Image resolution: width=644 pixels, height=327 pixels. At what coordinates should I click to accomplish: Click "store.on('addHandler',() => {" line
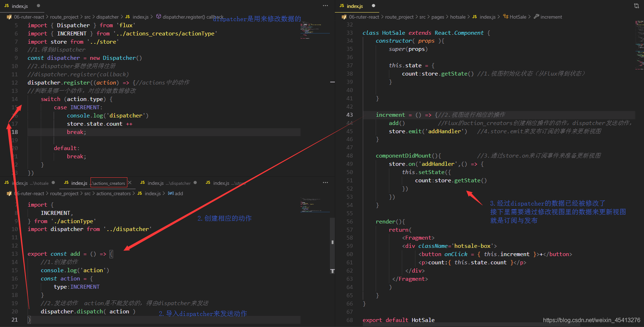tap(436, 164)
